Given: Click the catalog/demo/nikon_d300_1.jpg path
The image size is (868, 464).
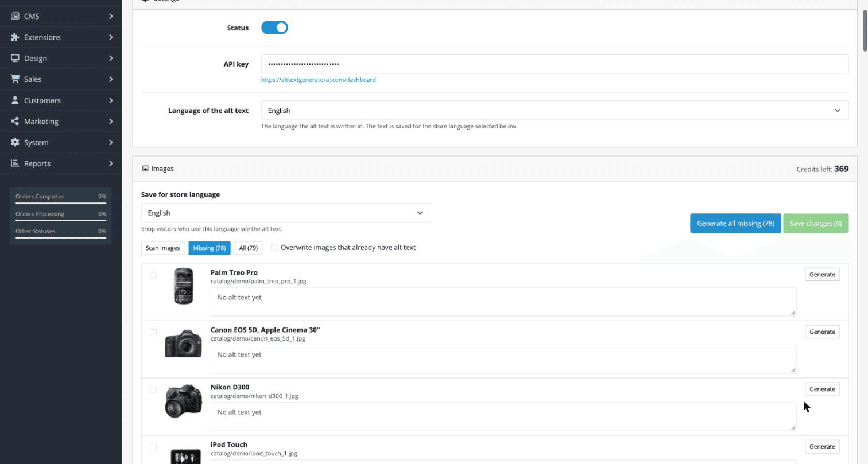Looking at the screenshot, I should 254,396.
